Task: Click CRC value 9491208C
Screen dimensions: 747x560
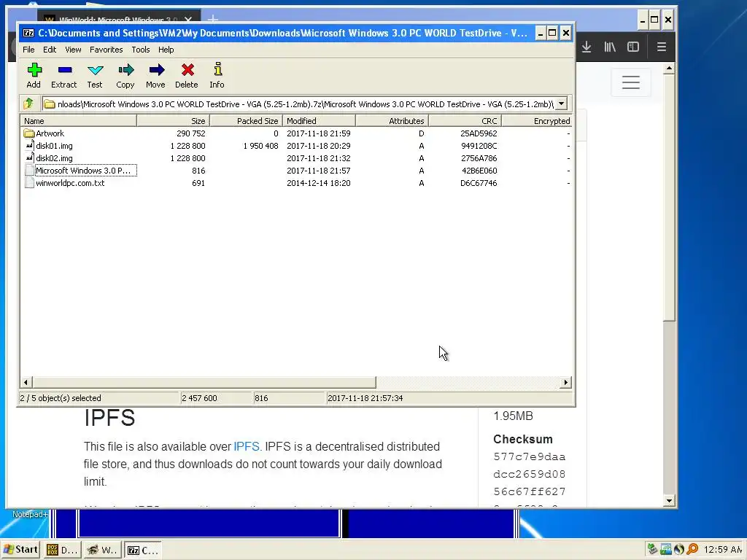Action: [x=479, y=146]
